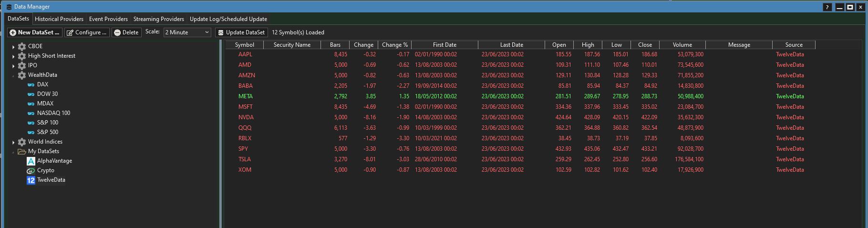Click the WD icon beside NASDAQ 100
Viewport: 868px width, 228px height.
[x=31, y=113]
